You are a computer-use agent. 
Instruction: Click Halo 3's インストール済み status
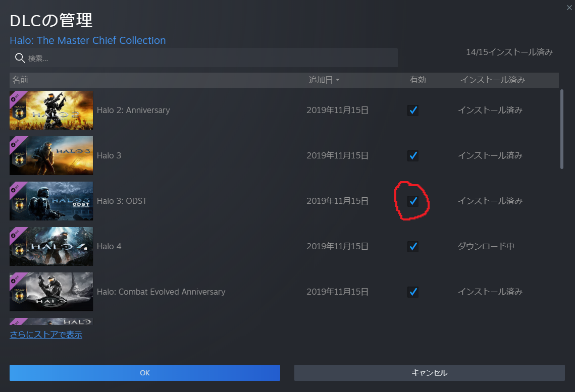pos(490,155)
